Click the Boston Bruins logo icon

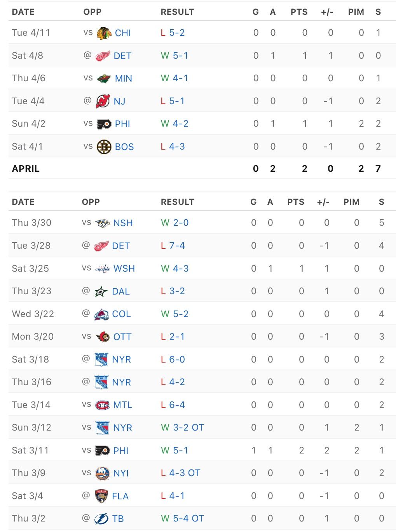coord(104,147)
